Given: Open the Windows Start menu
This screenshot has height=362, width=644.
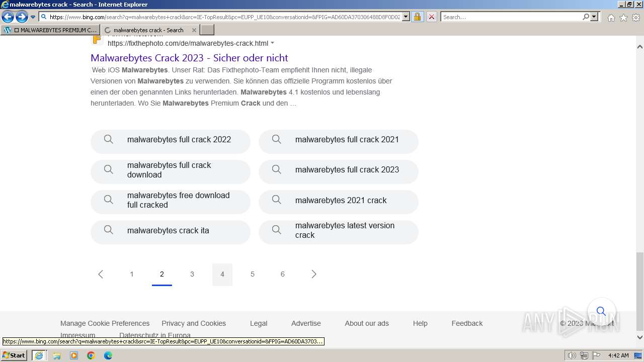Looking at the screenshot, I should pyautogui.click(x=14, y=355).
